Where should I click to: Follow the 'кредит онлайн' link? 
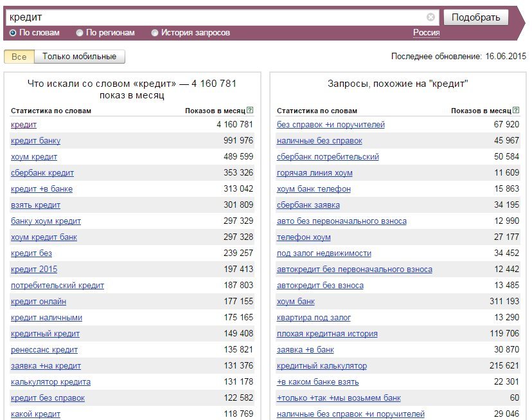point(39,302)
